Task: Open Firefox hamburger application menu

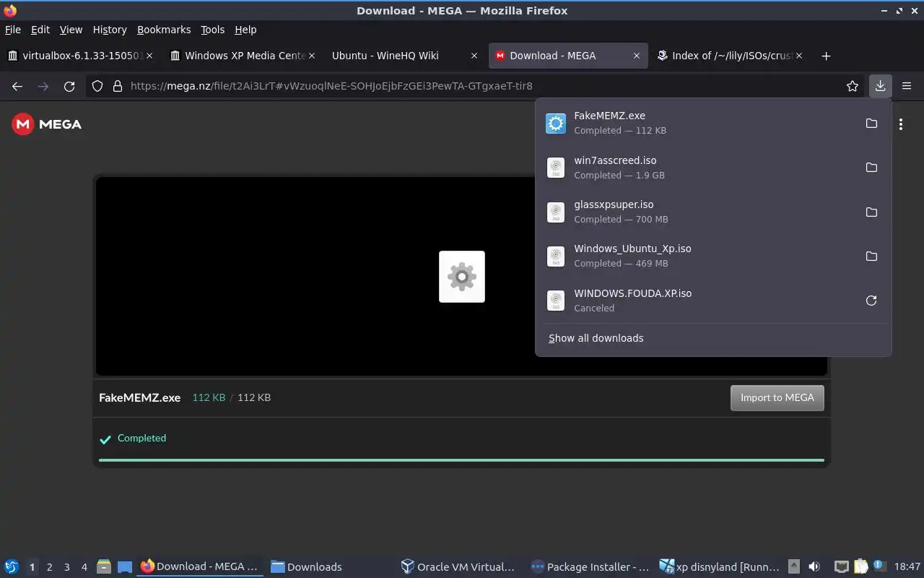Action: 907,86
